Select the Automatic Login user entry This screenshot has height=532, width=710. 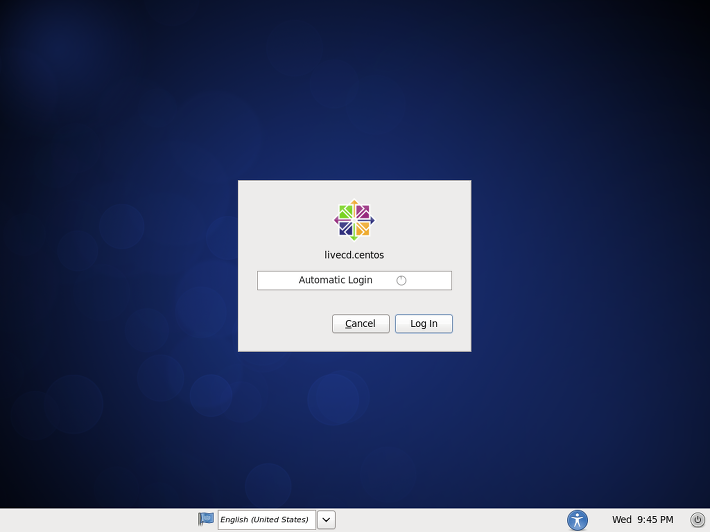click(x=354, y=280)
